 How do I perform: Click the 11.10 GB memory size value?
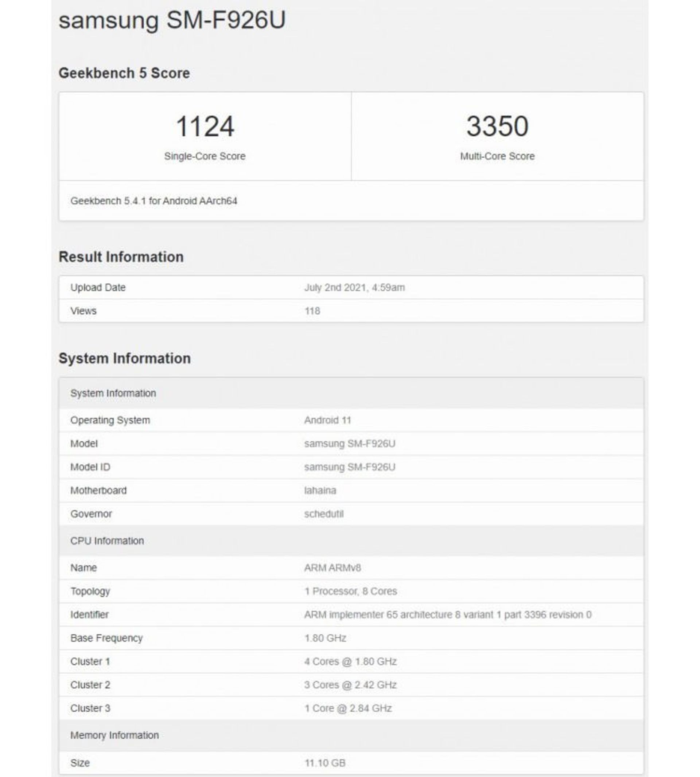pos(324,763)
